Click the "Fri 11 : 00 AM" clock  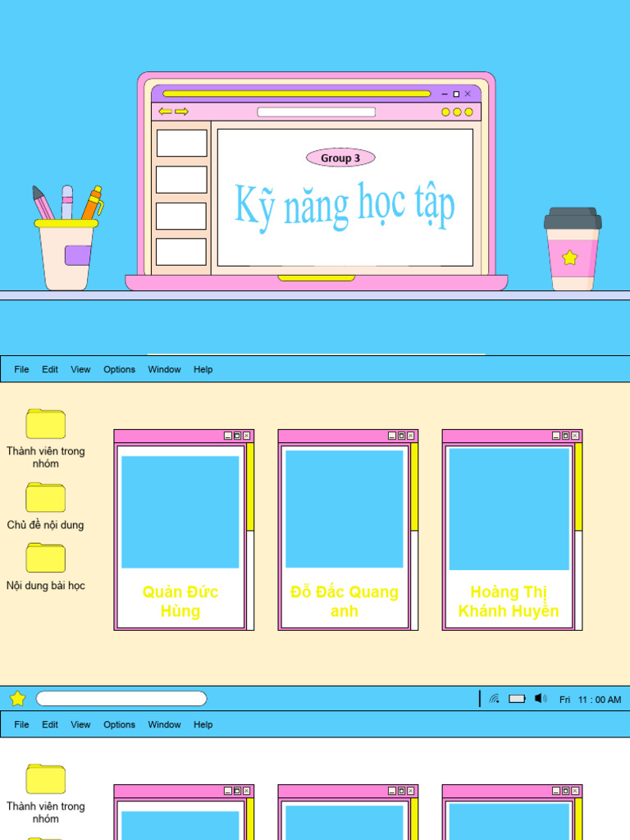coord(591,700)
